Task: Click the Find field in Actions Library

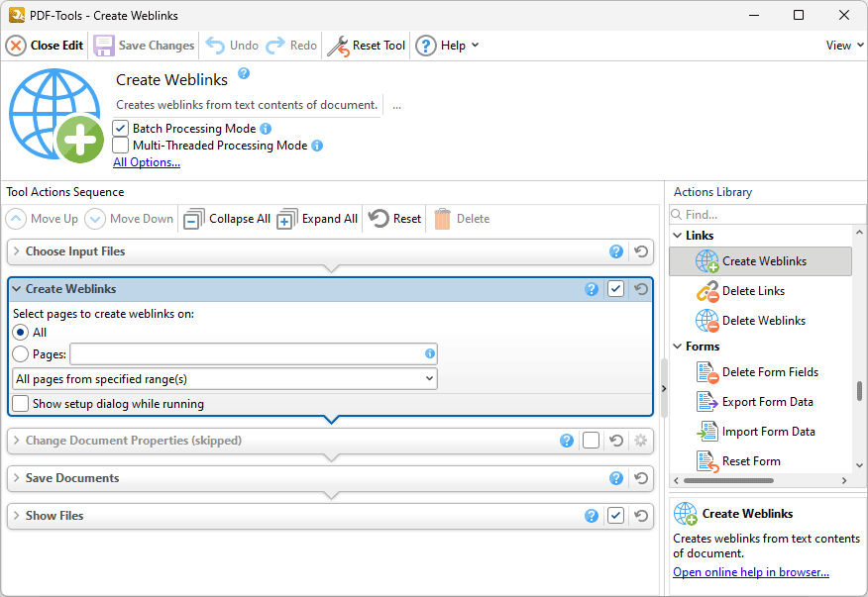Action: 767,215
